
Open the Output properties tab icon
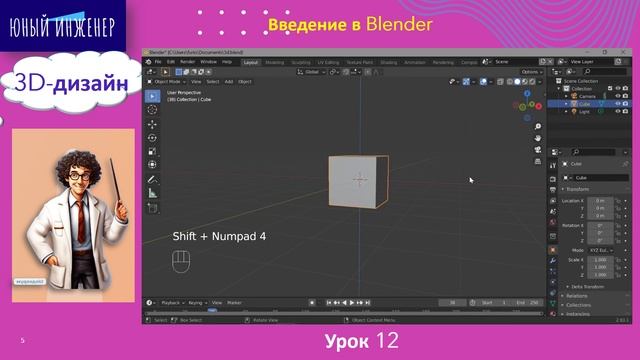coord(553,190)
